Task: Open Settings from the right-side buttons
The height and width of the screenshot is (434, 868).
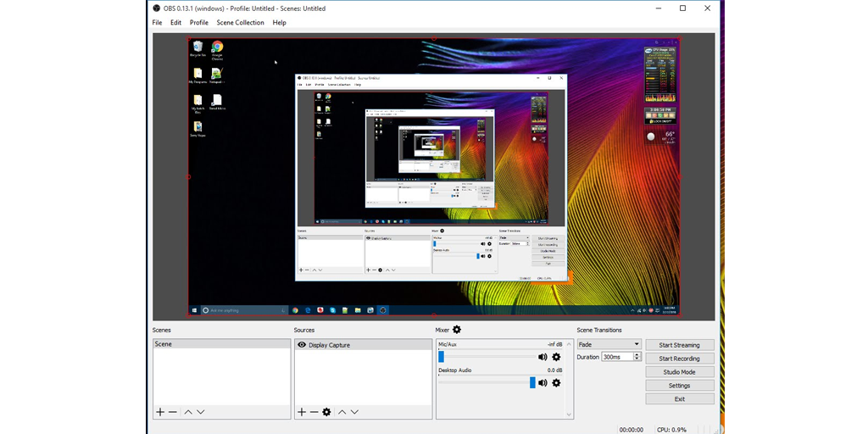Action: coord(679,386)
